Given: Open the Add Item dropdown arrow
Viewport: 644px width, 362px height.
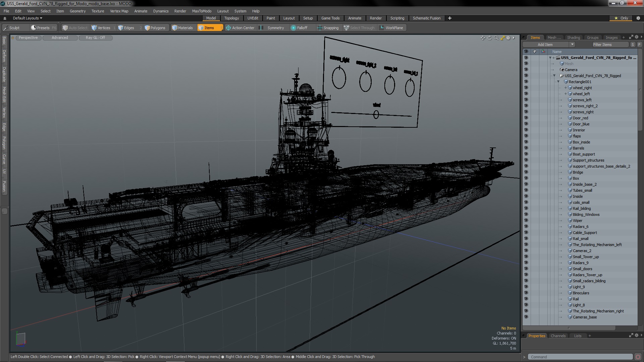Looking at the screenshot, I should pyautogui.click(x=572, y=45).
